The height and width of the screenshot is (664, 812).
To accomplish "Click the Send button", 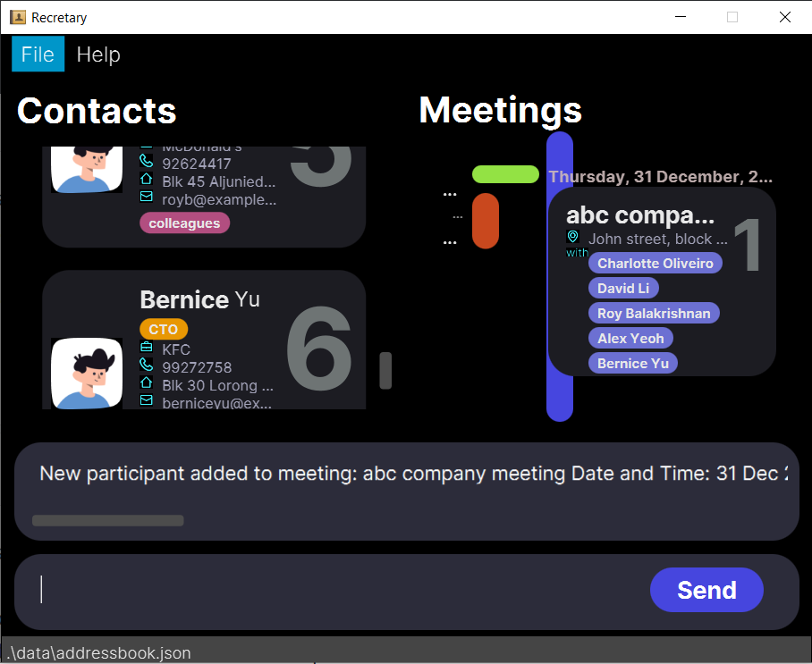I will click(x=706, y=590).
